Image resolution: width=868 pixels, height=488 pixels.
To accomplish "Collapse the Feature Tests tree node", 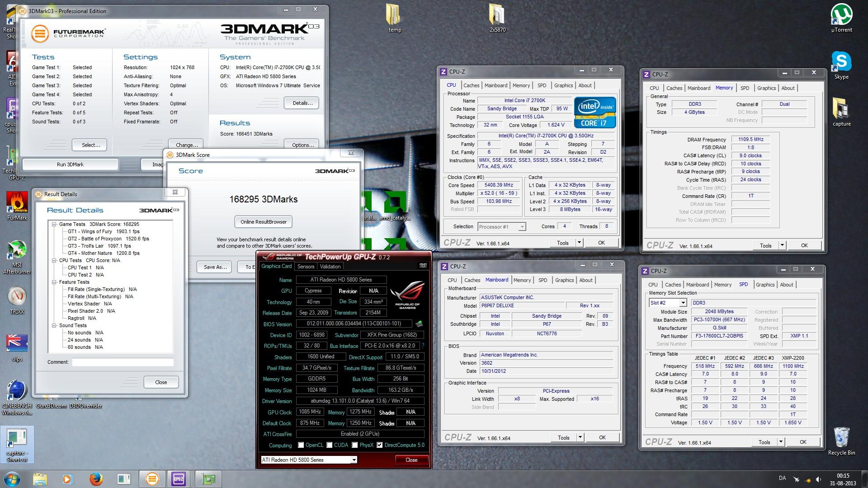I will [54, 282].
